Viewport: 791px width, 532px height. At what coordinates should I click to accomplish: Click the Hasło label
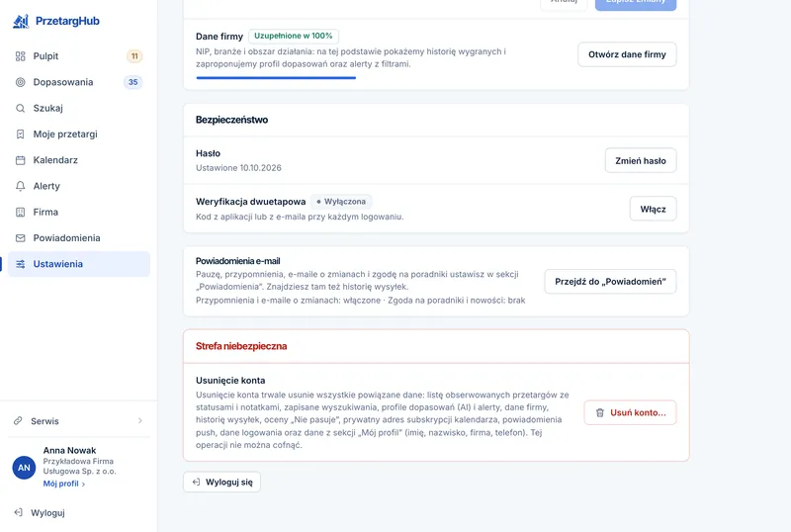(x=208, y=153)
